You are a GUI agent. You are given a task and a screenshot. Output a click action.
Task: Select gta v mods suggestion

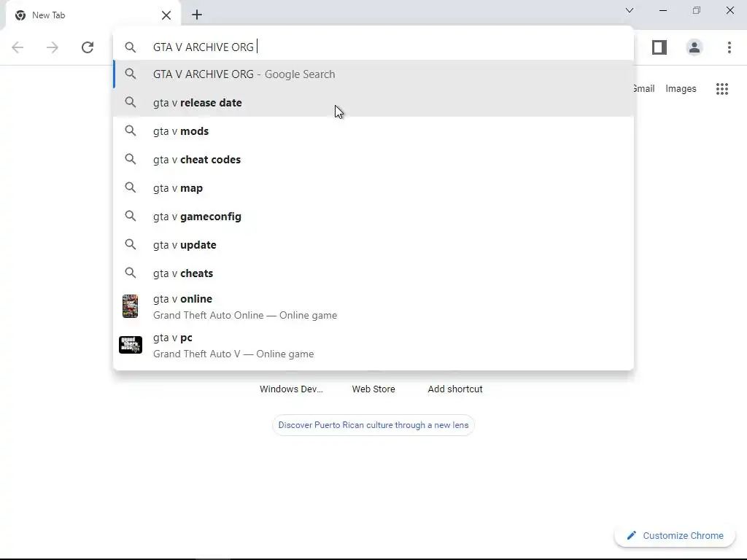coord(373,131)
